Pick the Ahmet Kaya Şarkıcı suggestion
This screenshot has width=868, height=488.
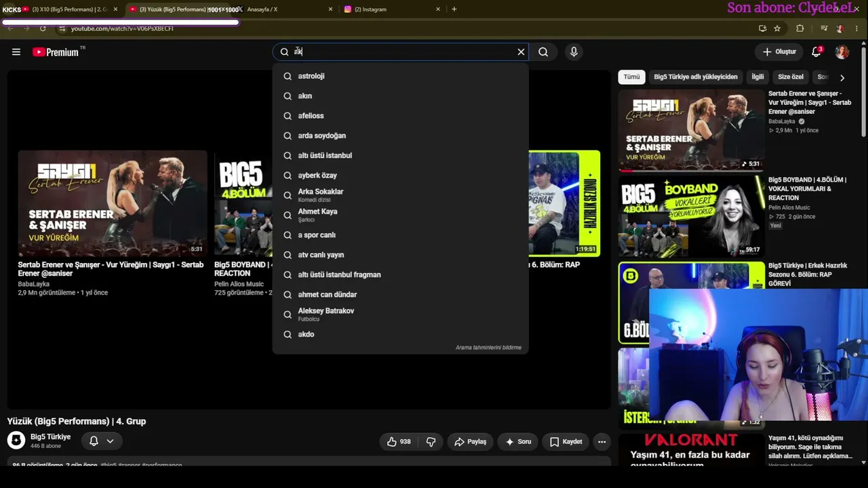[x=400, y=215]
